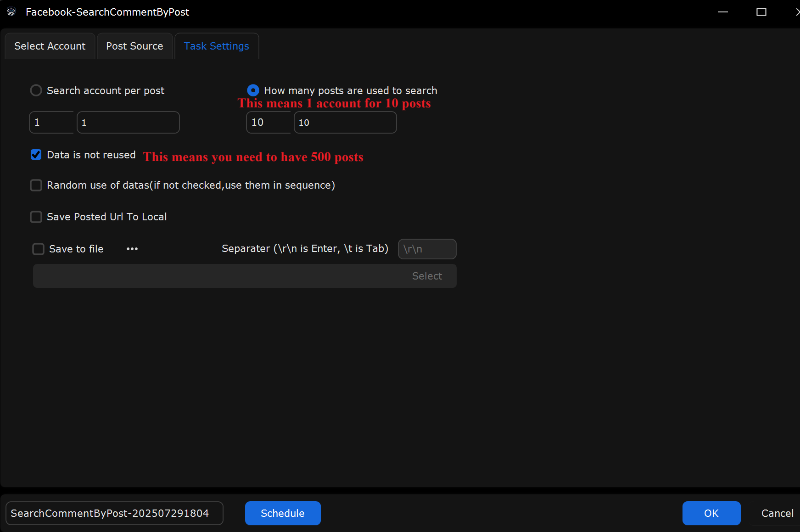Maximize the Facebook-SearchCommentByPost window
This screenshot has height=532, width=800.
[x=761, y=12]
